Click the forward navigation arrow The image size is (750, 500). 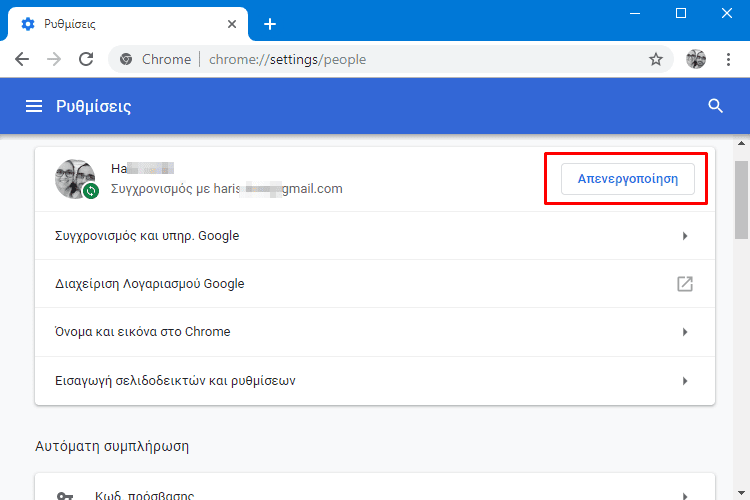[x=54, y=59]
